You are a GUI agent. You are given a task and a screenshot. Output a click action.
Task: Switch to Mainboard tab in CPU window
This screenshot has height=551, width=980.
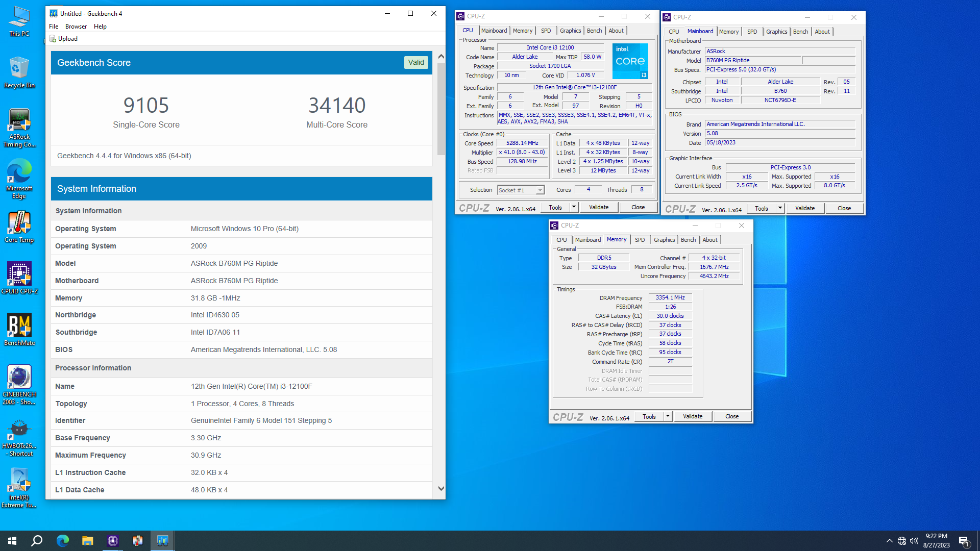click(494, 31)
